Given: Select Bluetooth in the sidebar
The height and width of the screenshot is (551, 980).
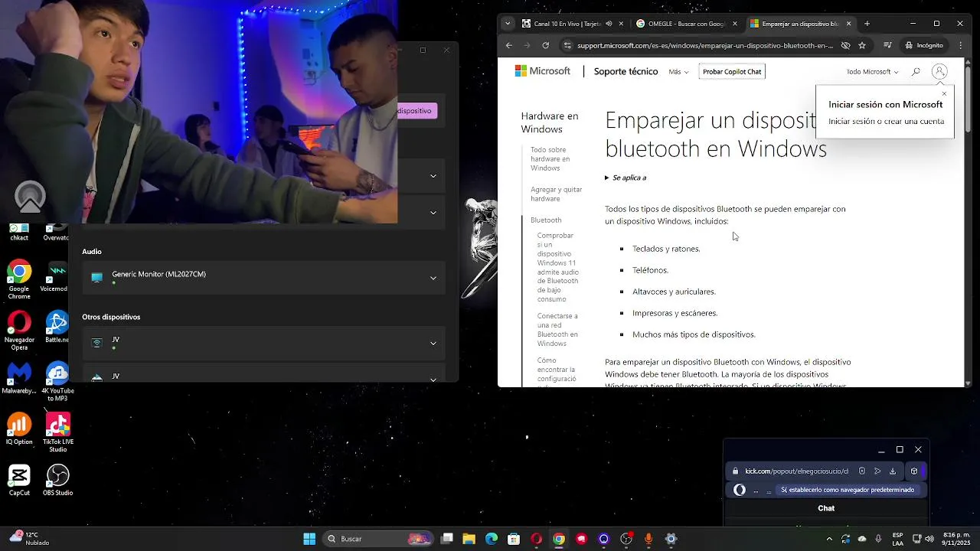Looking at the screenshot, I should point(546,220).
